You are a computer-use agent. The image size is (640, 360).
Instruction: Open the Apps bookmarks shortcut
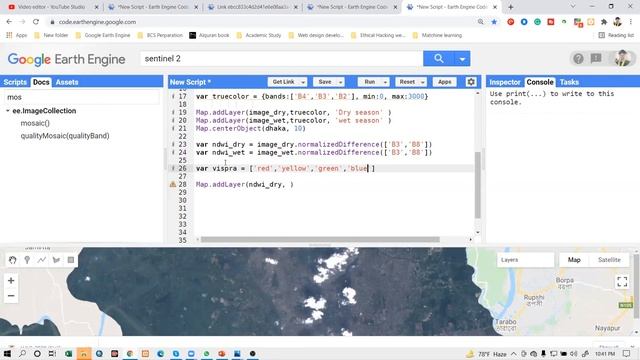point(17,36)
